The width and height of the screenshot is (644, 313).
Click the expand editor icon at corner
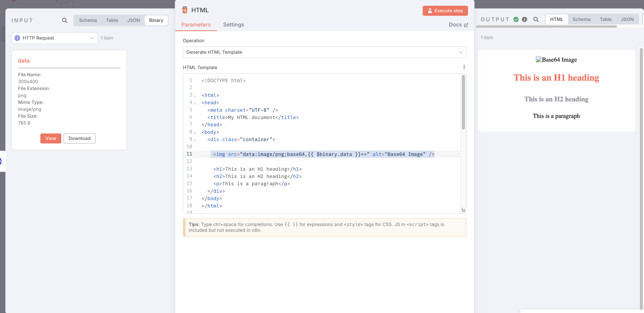463,210
